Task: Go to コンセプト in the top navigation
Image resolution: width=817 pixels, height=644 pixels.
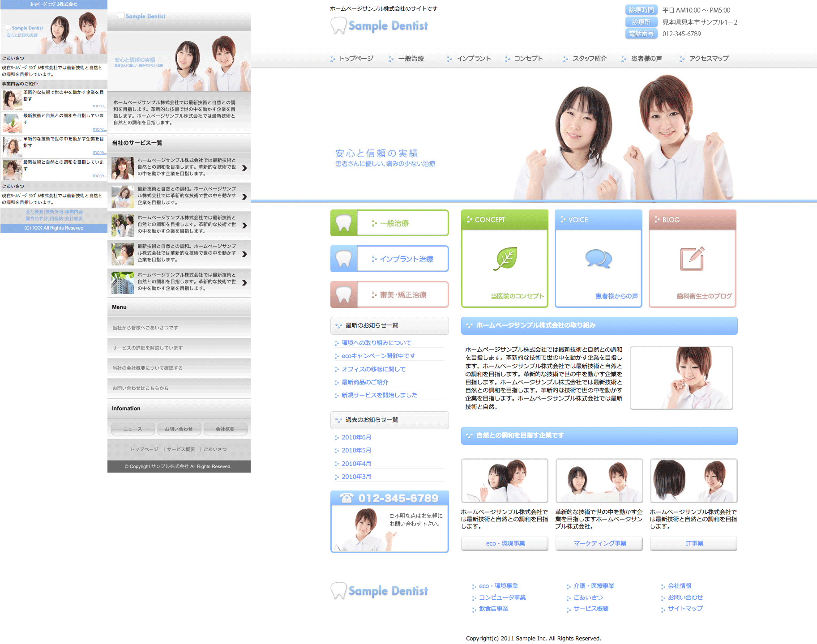Action: point(528,59)
